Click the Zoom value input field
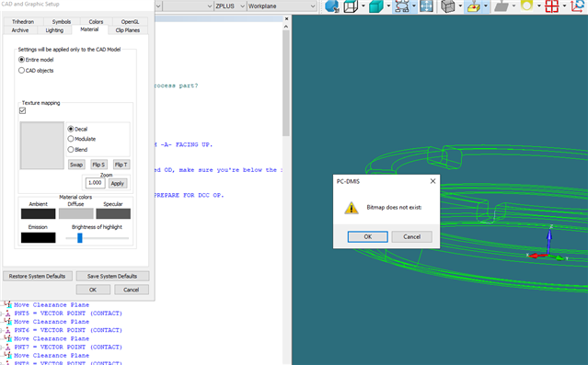 click(96, 183)
